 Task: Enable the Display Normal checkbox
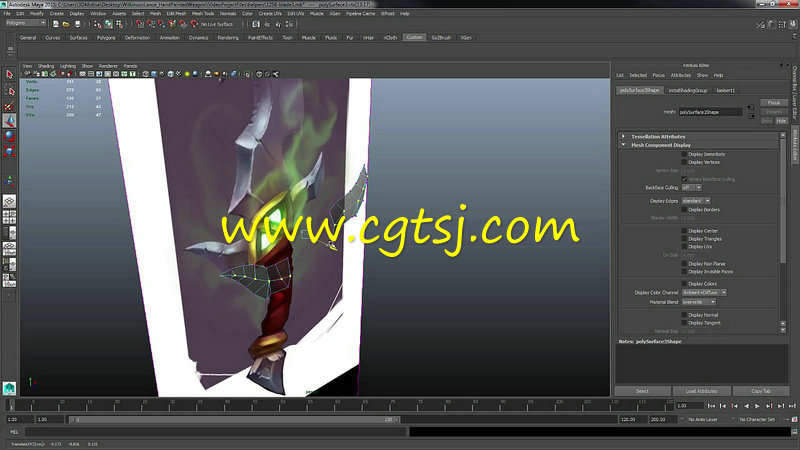tap(684, 315)
